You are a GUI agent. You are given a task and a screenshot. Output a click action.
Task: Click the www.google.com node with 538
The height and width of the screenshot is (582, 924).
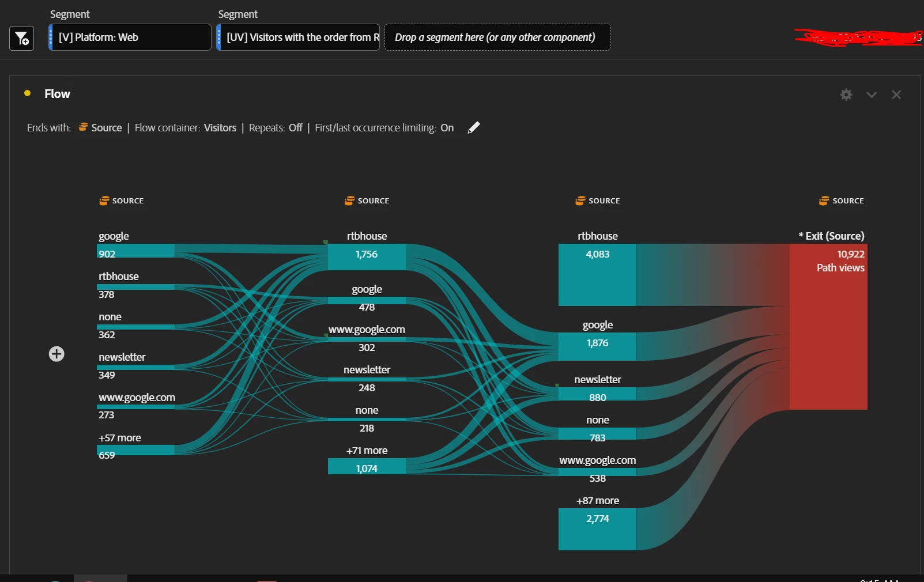[597, 472]
